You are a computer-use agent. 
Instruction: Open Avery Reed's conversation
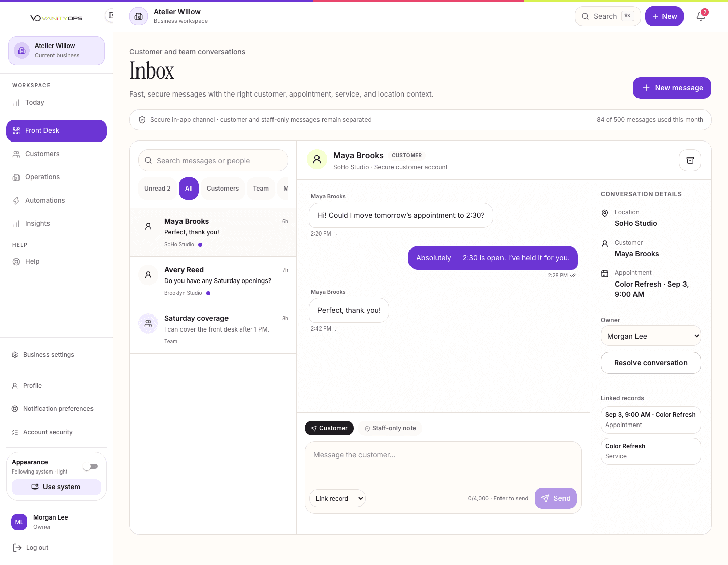[x=213, y=281]
